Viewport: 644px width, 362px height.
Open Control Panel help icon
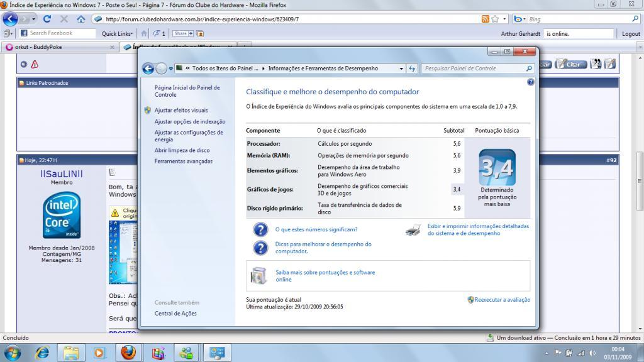[x=531, y=82]
